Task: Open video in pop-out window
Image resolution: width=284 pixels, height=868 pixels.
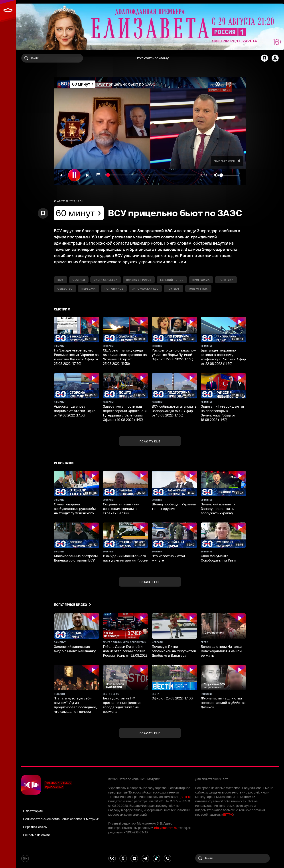Action: (228, 84)
